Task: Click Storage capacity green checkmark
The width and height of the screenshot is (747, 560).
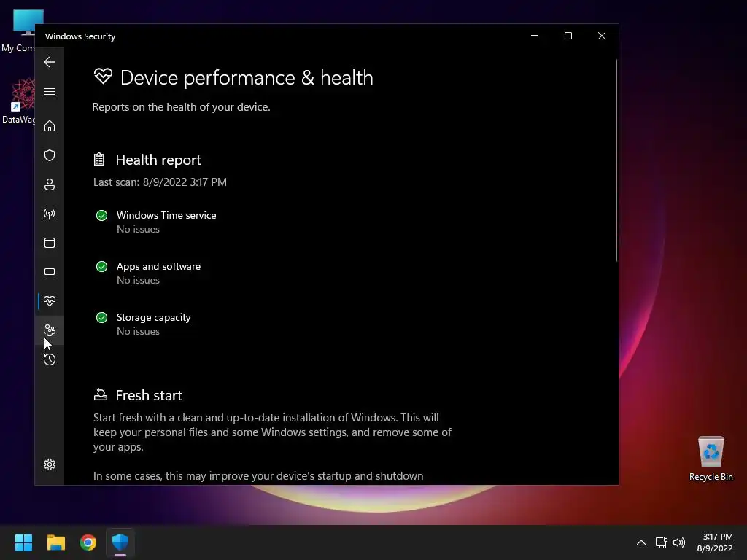Action: [101, 318]
